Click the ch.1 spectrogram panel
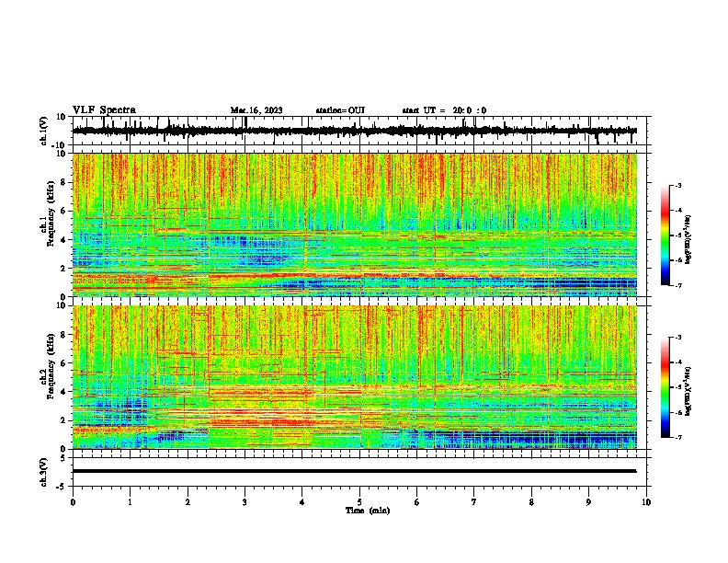 tap(355, 224)
